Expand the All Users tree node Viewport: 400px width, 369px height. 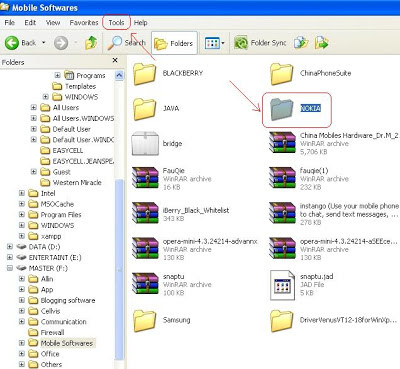(x=33, y=107)
